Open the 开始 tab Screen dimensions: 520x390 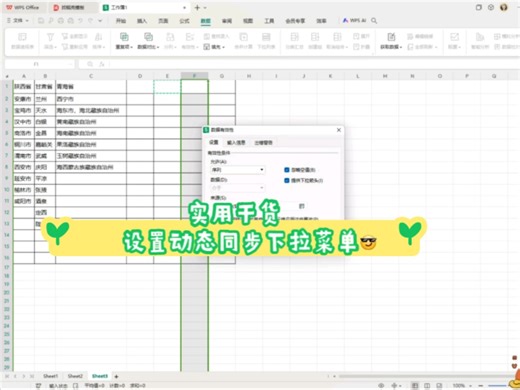pos(121,21)
